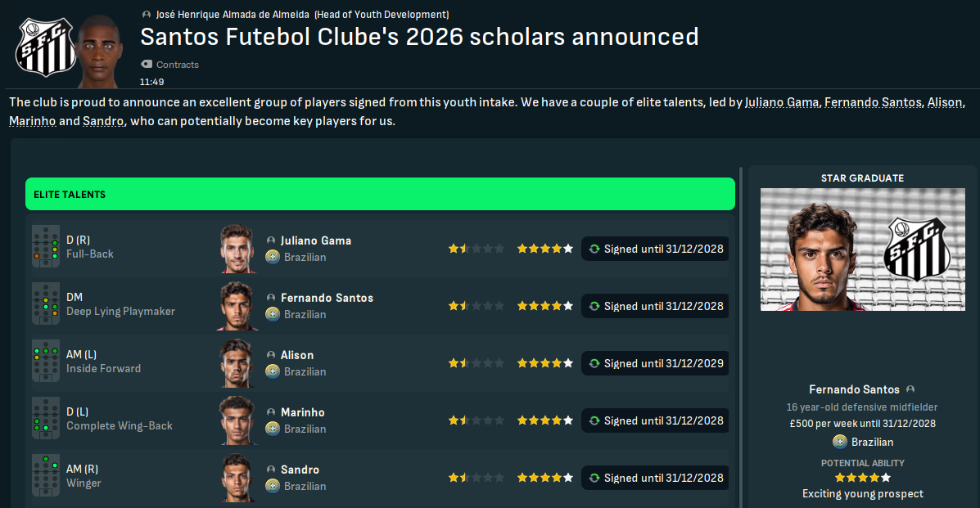
Task: Select the Elite Talents green header bar
Action: point(380,195)
